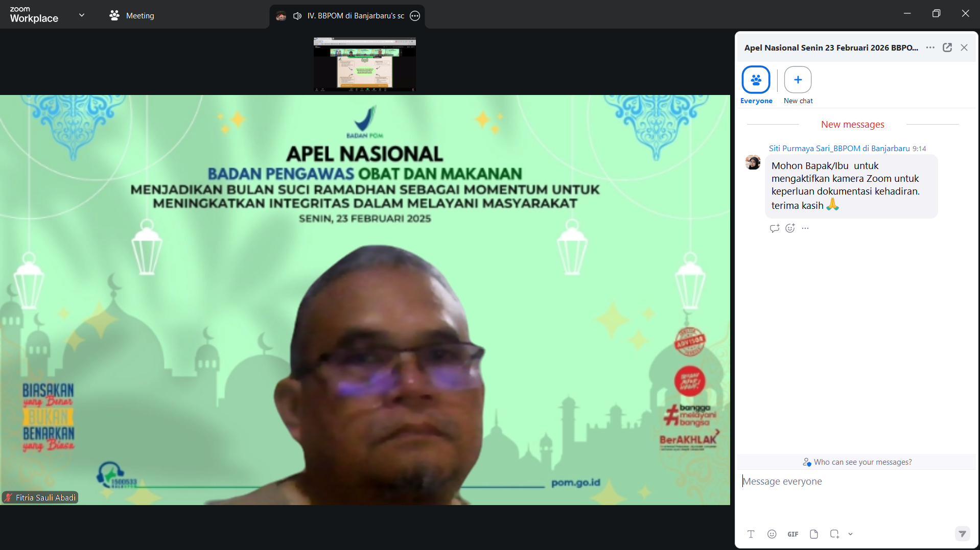Reply to Siti Purmaya Sari's message

pos(774,228)
